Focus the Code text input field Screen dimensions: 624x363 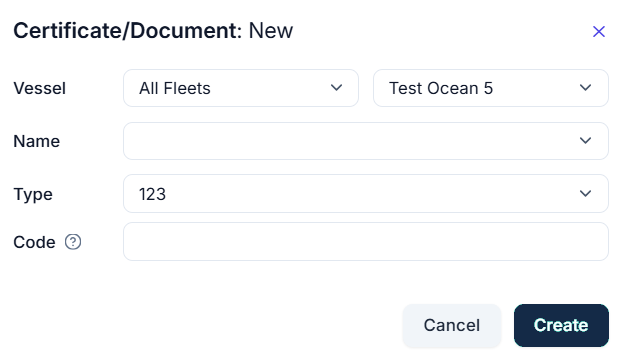click(x=366, y=242)
